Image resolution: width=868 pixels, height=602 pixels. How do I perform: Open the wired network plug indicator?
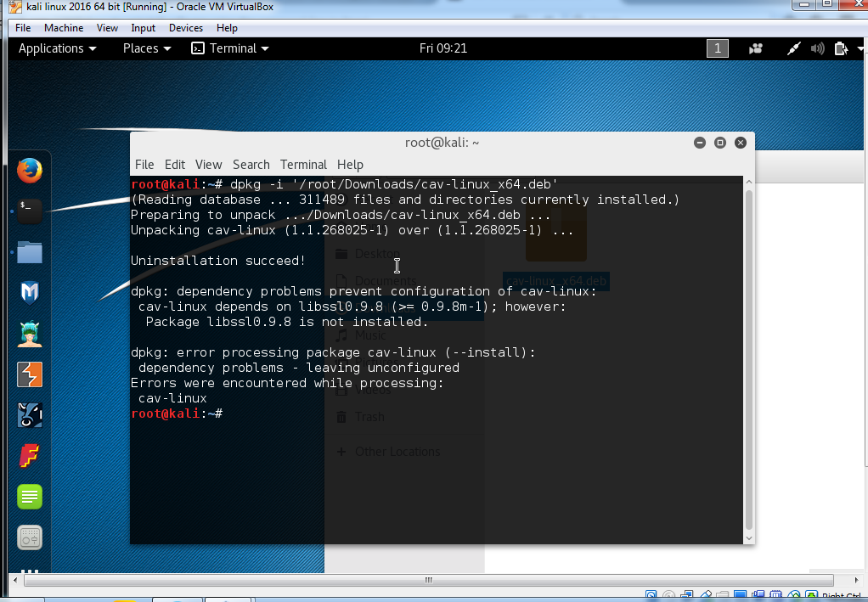click(x=793, y=48)
